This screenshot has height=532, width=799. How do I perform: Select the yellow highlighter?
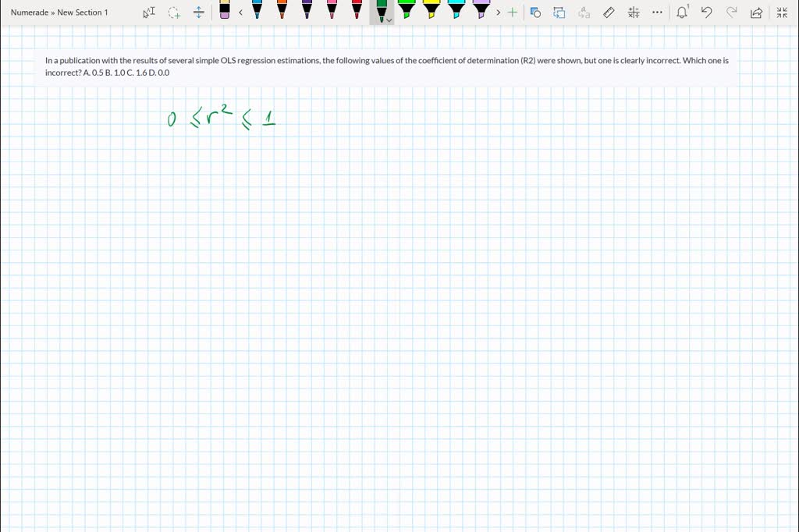tap(431, 9)
